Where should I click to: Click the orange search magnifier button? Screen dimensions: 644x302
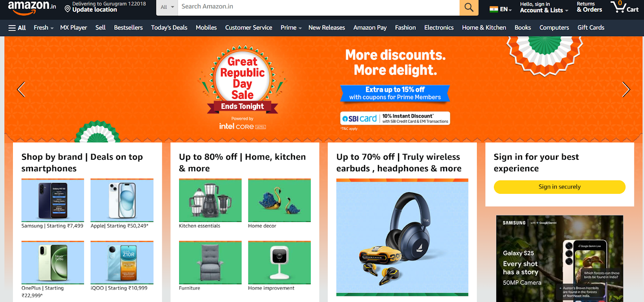[469, 7]
